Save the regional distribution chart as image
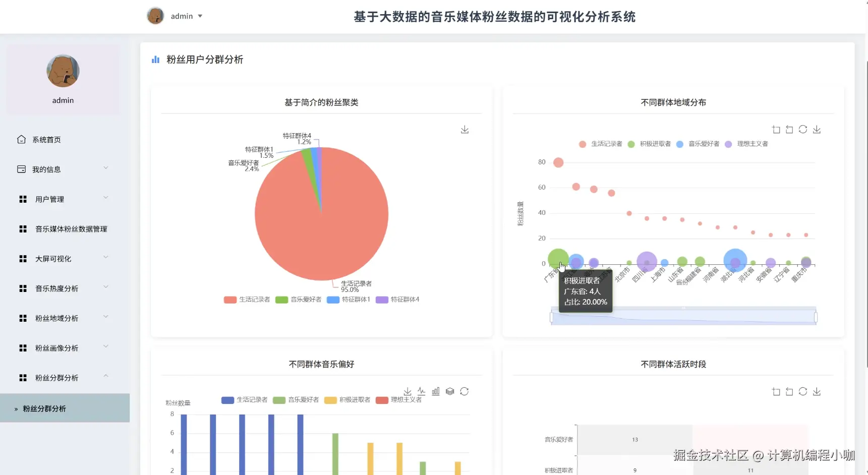The image size is (868, 475). pyautogui.click(x=817, y=130)
